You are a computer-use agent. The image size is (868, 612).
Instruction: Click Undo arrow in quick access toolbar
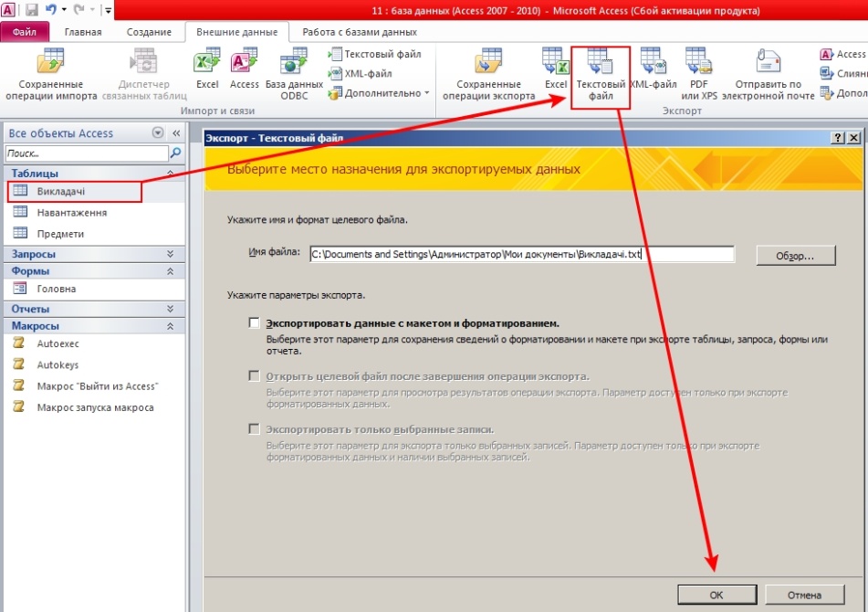point(50,9)
